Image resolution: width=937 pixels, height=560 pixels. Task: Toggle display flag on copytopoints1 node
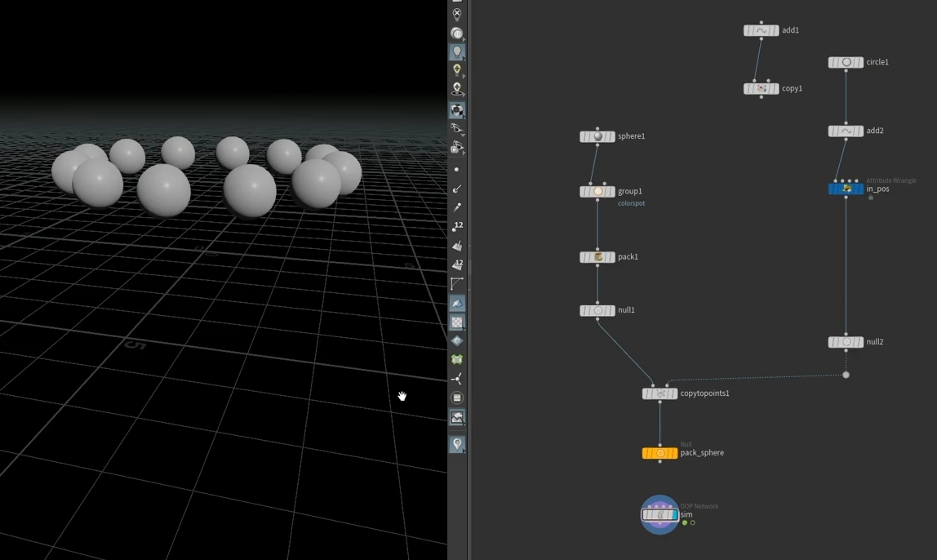(x=673, y=393)
